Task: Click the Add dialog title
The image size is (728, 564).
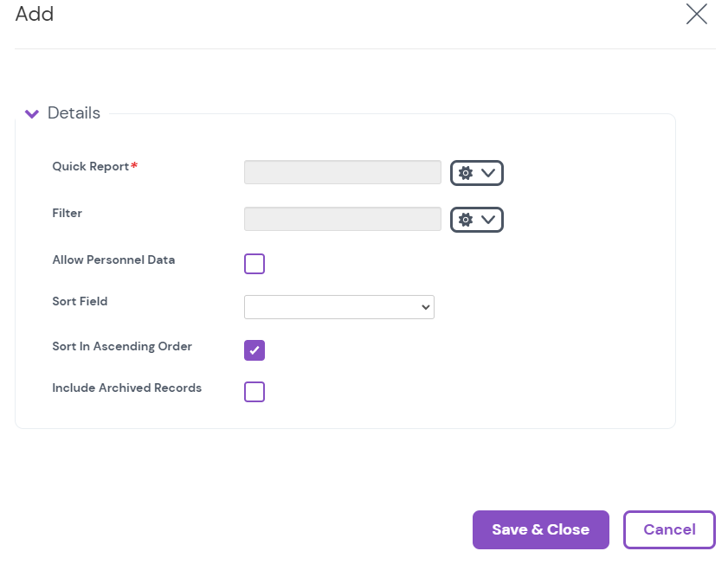Action: 35,14
